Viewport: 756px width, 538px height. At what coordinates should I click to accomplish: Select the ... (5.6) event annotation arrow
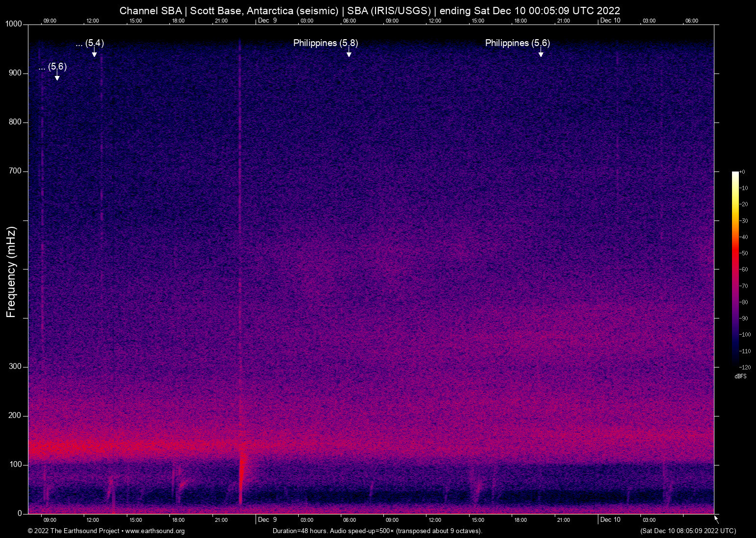tap(57, 77)
